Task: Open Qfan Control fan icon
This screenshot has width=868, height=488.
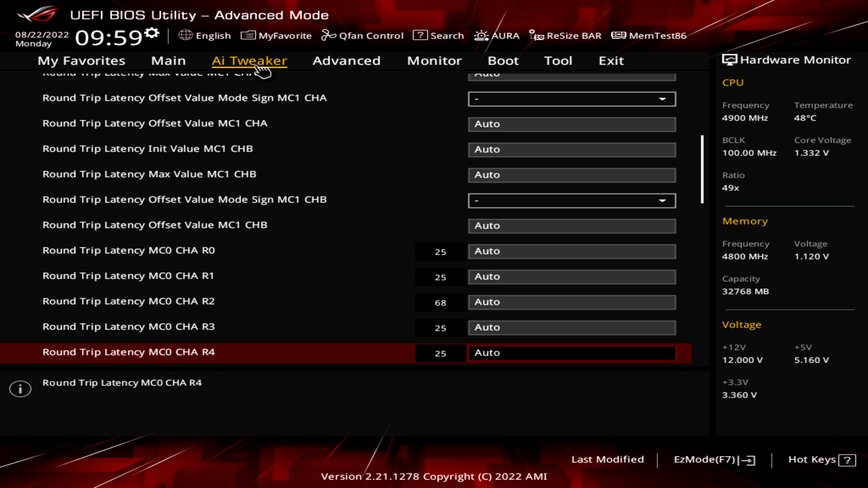Action: [328, 35]
